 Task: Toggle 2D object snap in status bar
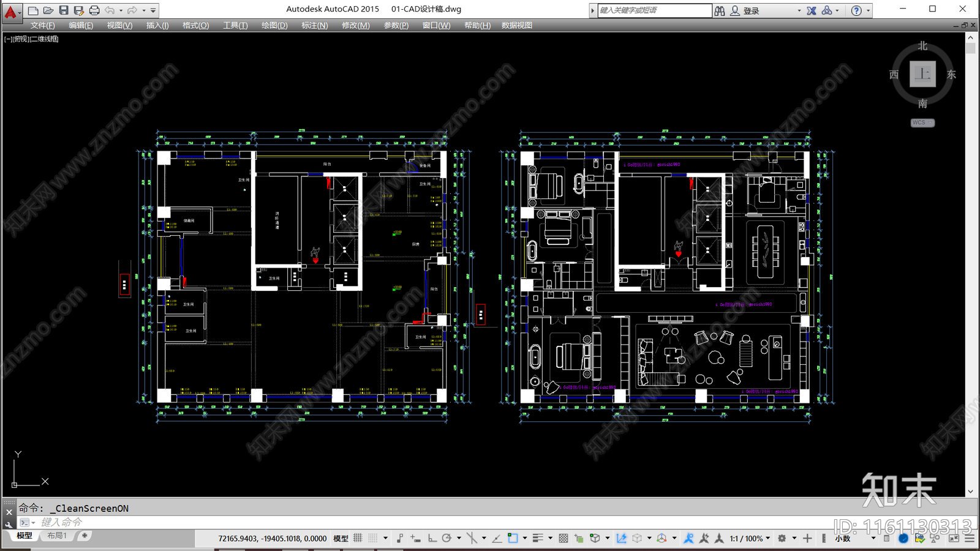[513, 538]
